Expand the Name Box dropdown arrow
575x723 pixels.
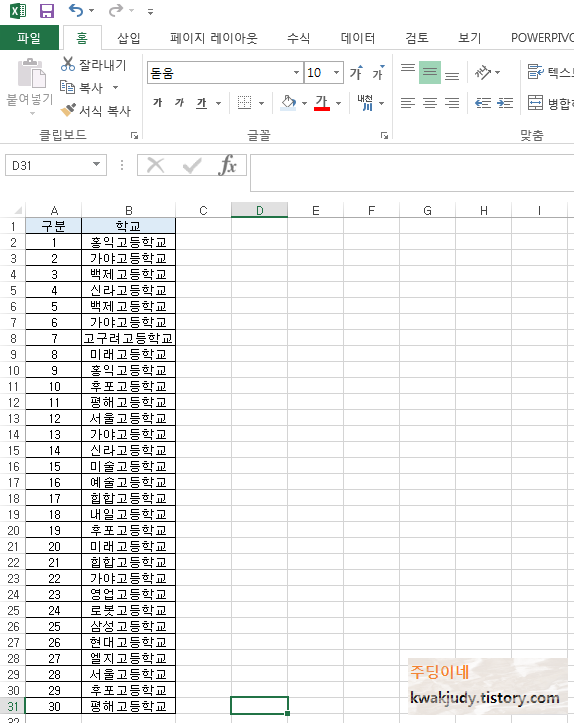pyautogui.click(x=96, y=165)
